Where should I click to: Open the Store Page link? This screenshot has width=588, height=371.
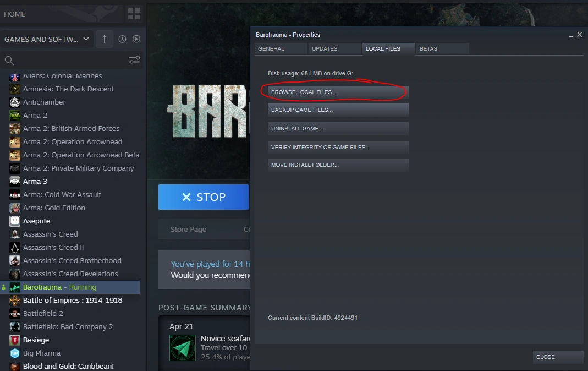[x=188, y=229]
